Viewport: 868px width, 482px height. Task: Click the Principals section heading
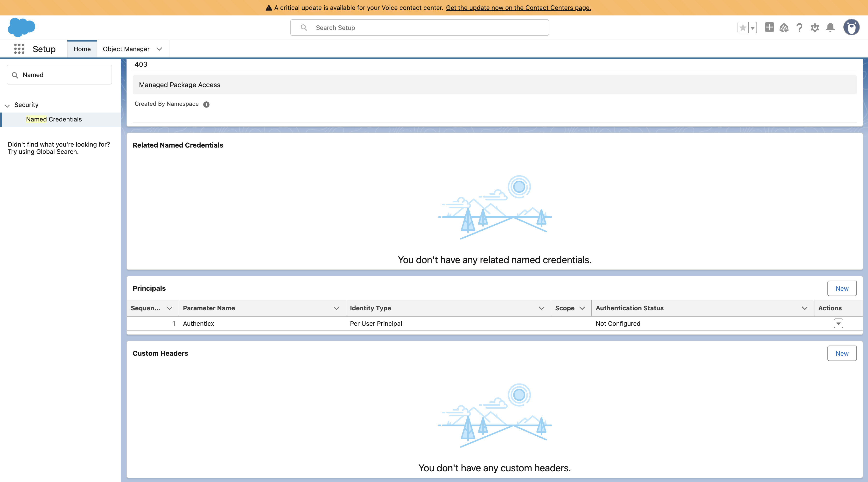point(149,289)
